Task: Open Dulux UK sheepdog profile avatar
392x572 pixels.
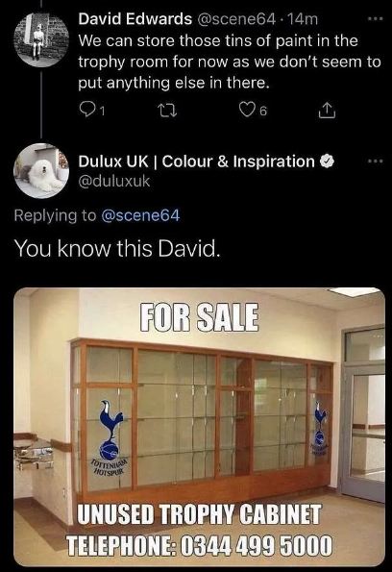Action: coord(41,170)
